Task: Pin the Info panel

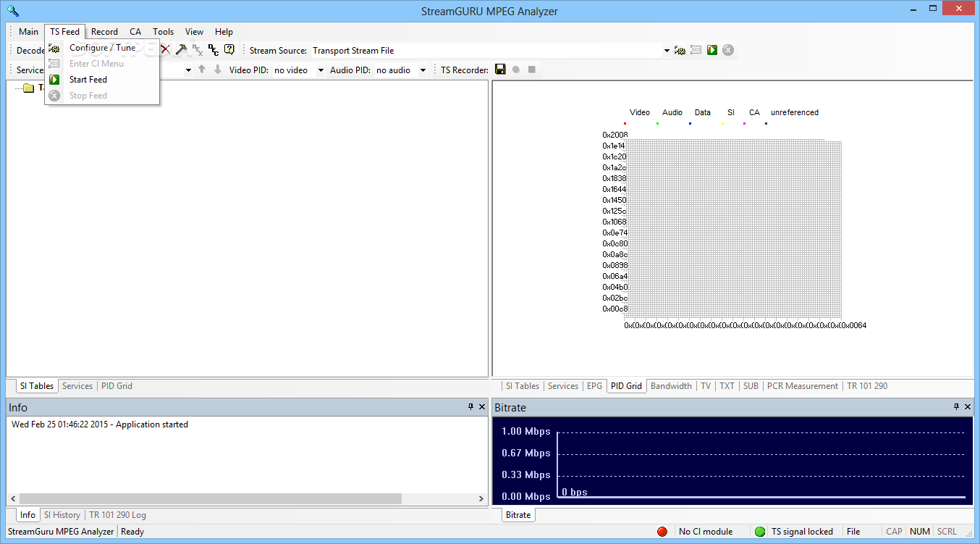Action: pos(471,407)
